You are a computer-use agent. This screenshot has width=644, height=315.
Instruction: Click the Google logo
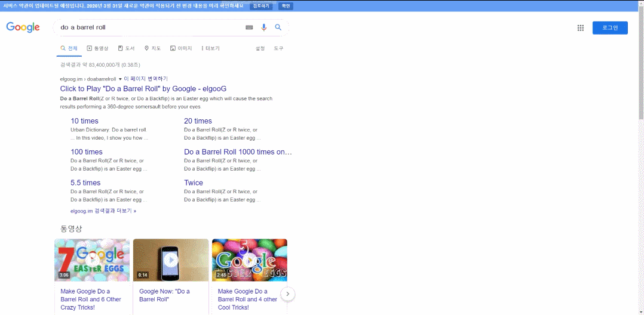click(23, 27)
